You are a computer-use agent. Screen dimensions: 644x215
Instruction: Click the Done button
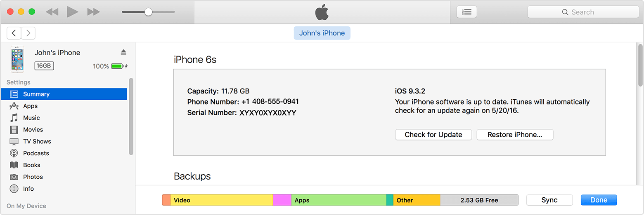coord(599,200)
